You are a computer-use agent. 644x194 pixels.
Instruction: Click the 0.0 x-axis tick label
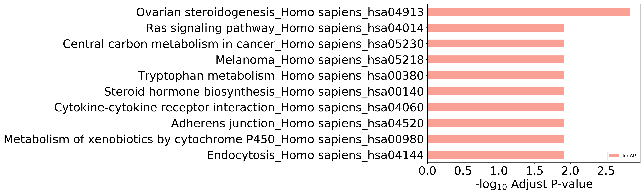pos(428,171)
